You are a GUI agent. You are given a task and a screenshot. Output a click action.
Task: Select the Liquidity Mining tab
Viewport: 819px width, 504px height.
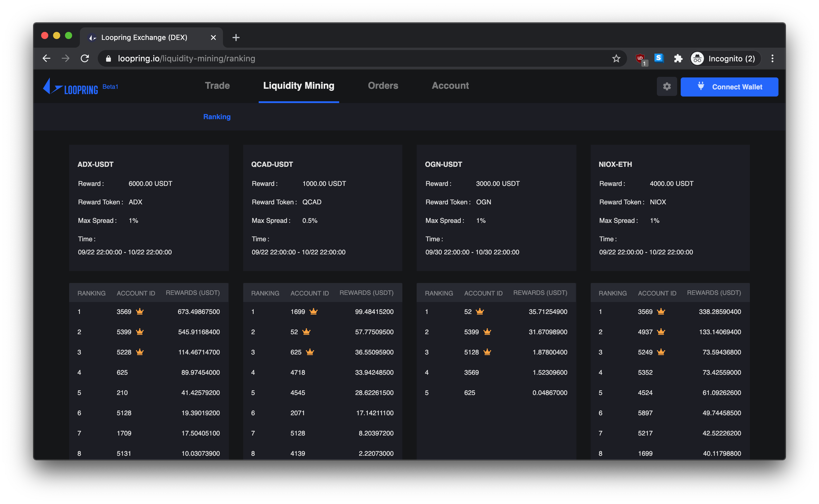(298, 86)
